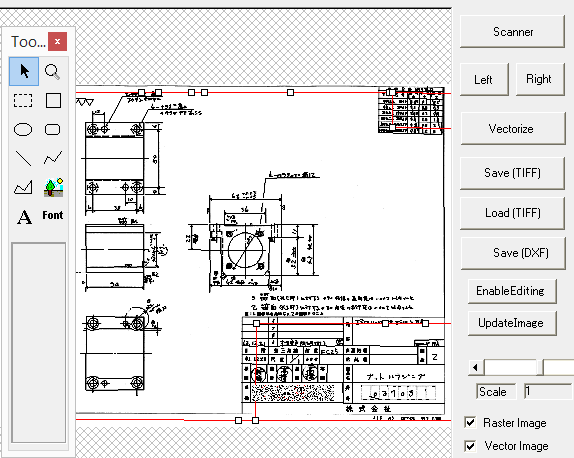574x458 pixels.
Task: Click the Scanner button
Action: point(512,32)
